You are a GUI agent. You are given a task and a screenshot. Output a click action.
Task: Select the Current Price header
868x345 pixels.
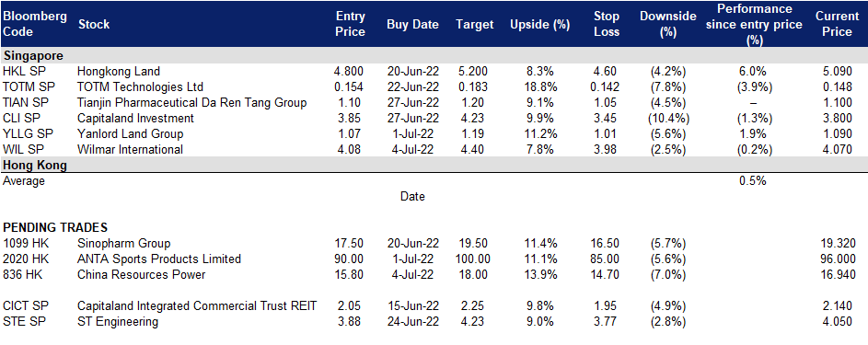837,24
